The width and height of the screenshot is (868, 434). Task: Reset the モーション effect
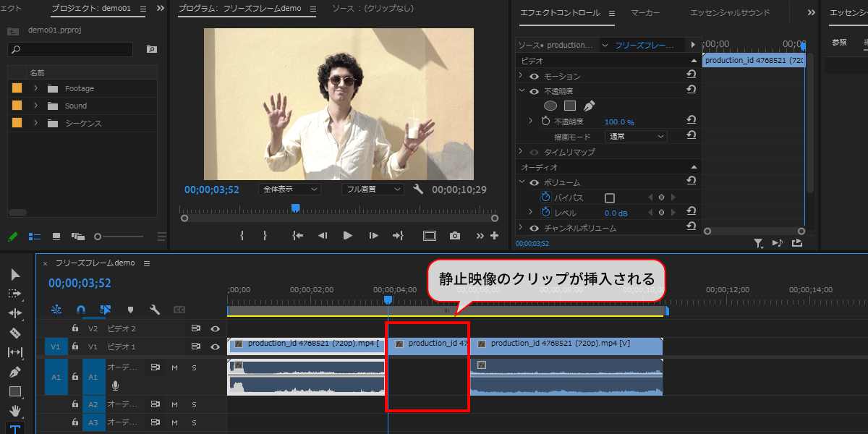pos(691,75)
